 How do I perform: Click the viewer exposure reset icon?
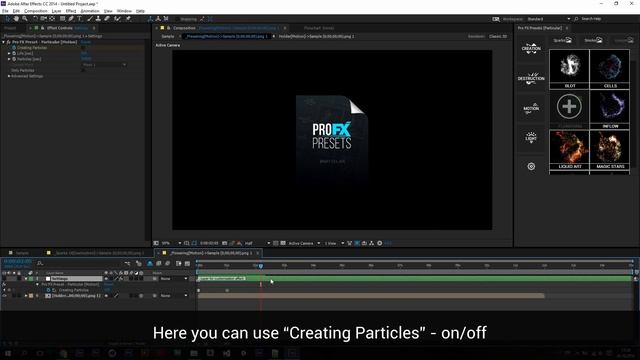pyautogui.click(x=380, y=243)
